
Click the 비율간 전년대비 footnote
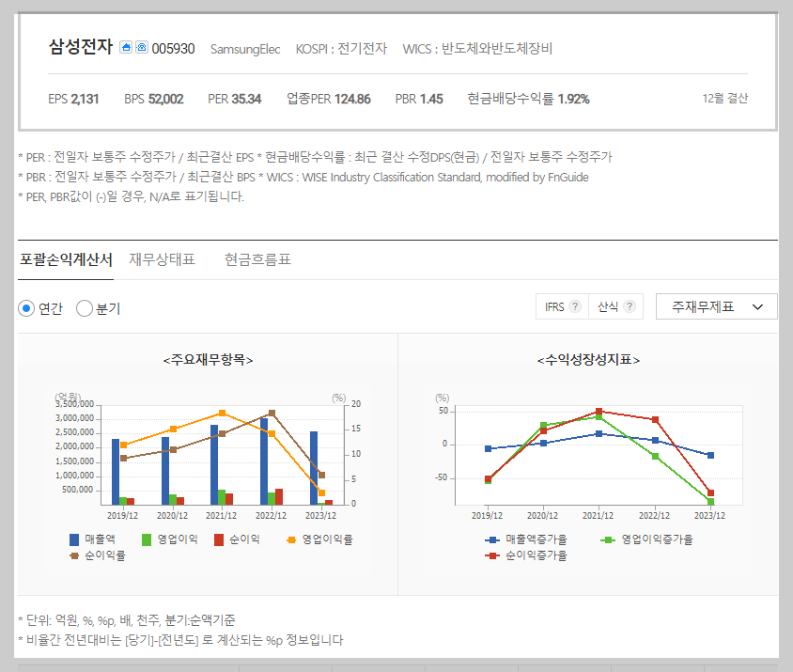point(180,640)
